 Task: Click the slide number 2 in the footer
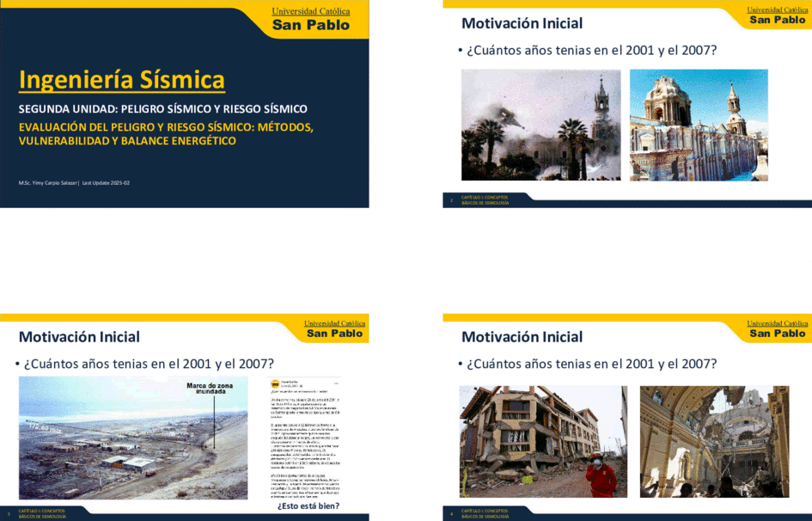pos(452,200)
